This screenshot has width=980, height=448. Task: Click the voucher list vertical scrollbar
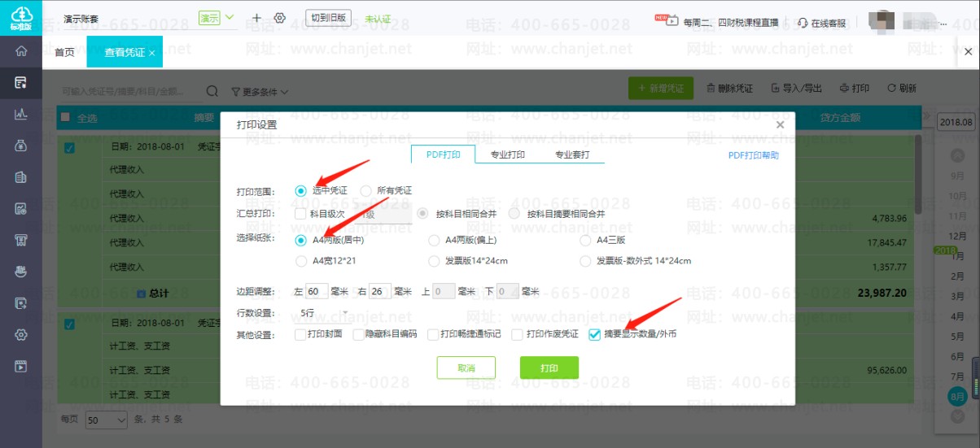919,175
